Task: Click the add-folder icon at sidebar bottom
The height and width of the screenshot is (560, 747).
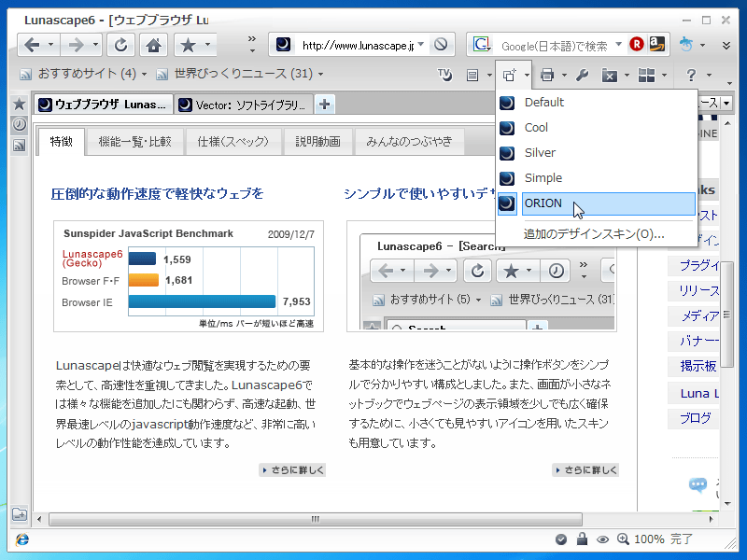Action: (x=20, y=514)
